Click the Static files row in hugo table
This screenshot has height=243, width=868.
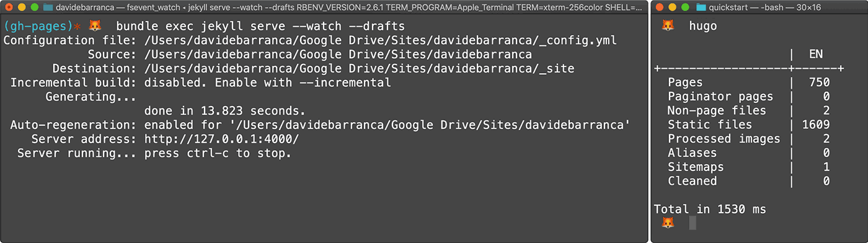(748, 125)
